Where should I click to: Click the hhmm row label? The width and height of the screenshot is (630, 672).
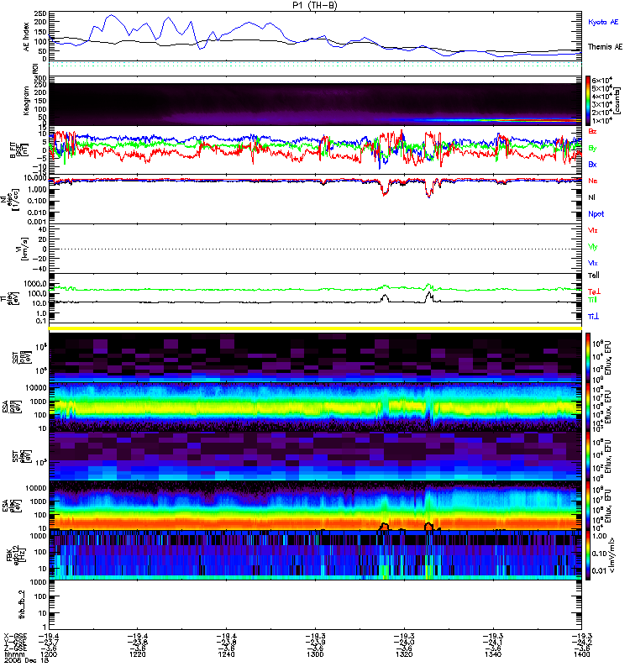[x=14, y=654]
